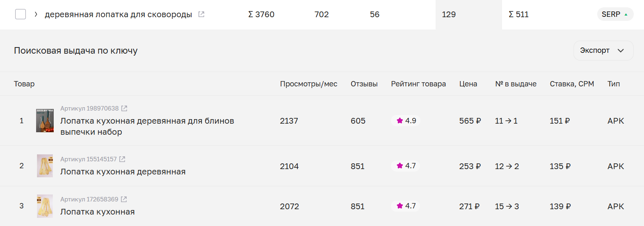Open thumbnail of second product

pyautogui.click(x=45, y=166)
